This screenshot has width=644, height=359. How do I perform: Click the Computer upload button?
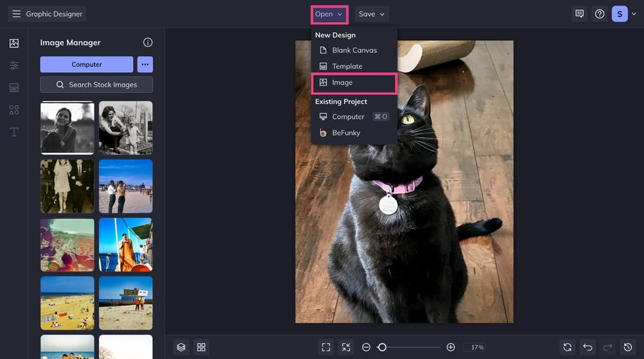87,64
